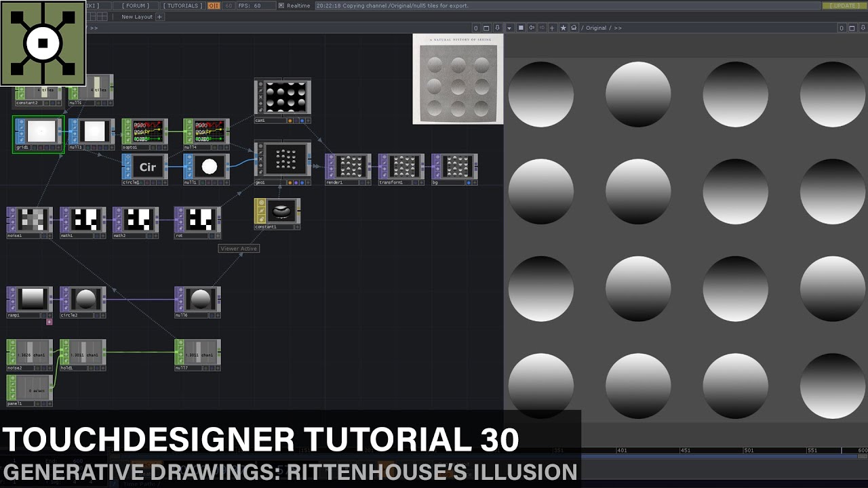Go forward with the right arrow icon
This screenshot has height=488, width=868.
click(542, 28)
